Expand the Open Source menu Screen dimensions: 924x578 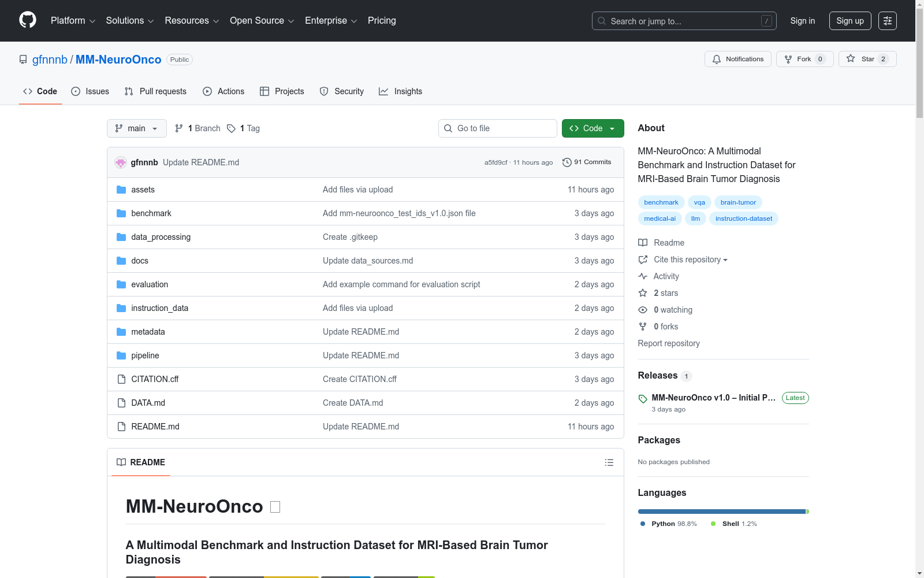pyautogui.click(x=262, y=21)
